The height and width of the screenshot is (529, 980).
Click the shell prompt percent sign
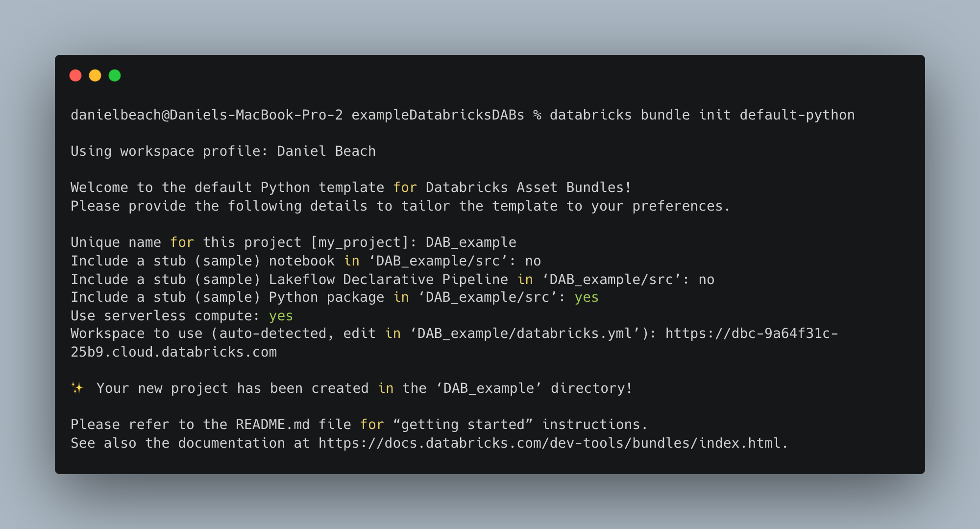[537, 115]
